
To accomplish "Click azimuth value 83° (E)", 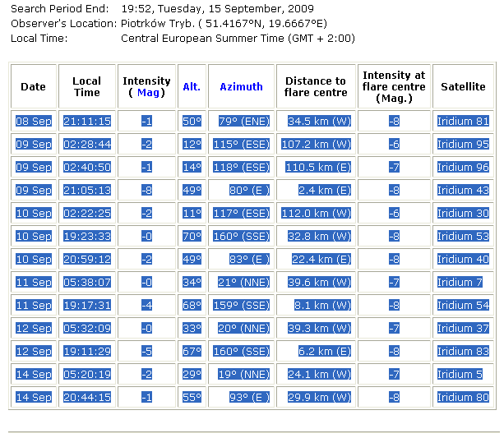I will (249, 259).
